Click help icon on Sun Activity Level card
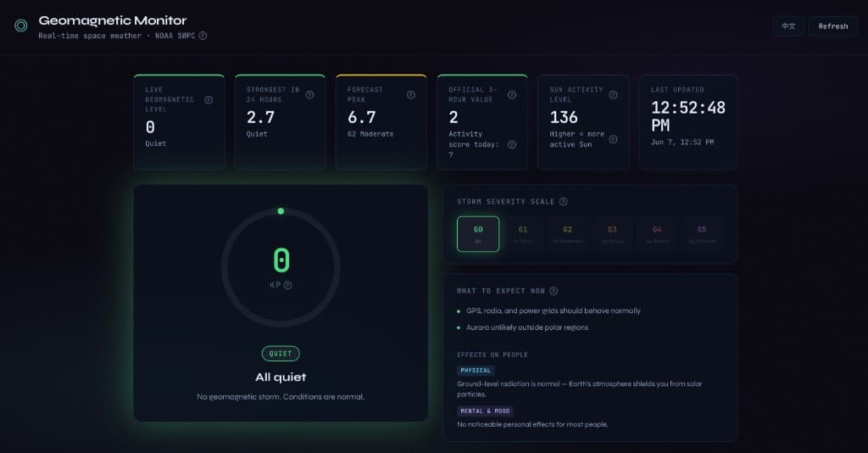This screenshot has width=868, height=453. (614, 95)
